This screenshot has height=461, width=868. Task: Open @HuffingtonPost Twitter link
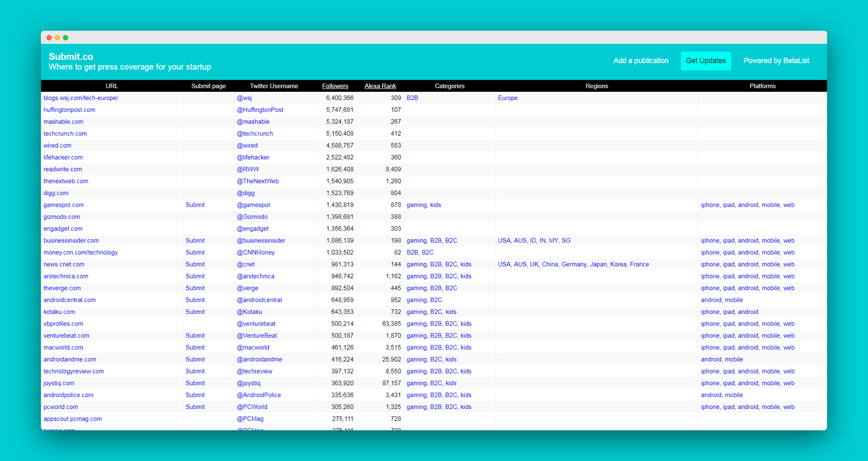click(x=260, y=110)
